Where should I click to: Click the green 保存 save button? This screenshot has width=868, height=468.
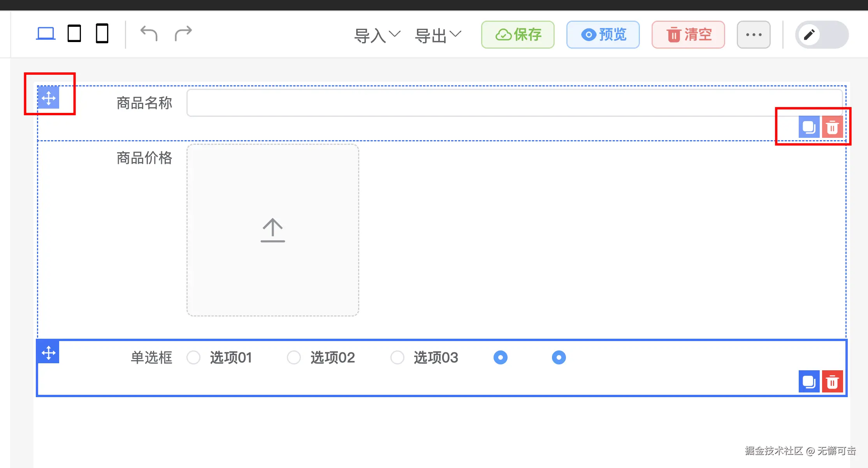click(x=518, y=35)
